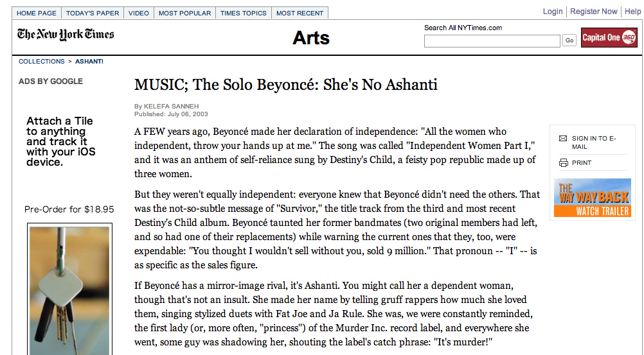Click the Sign In to E-Mail link
Screen dimensions: 644x355
[594, 143]
